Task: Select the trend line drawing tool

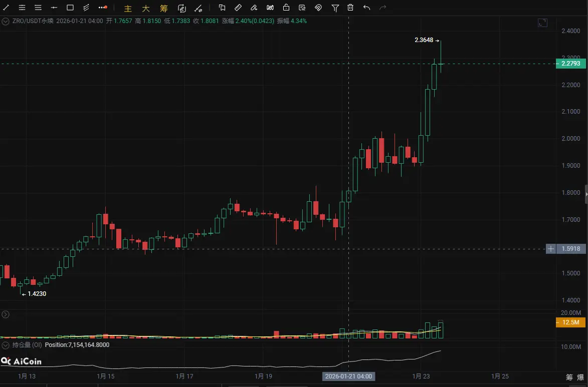Action: click(x=6, y=8)
